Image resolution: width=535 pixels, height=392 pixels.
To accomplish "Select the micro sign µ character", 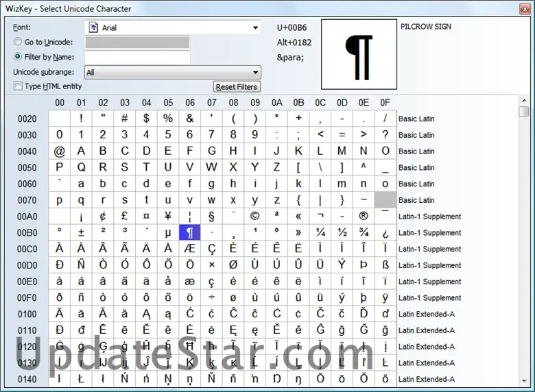I will pyautogui.click(x=168, y=232).
